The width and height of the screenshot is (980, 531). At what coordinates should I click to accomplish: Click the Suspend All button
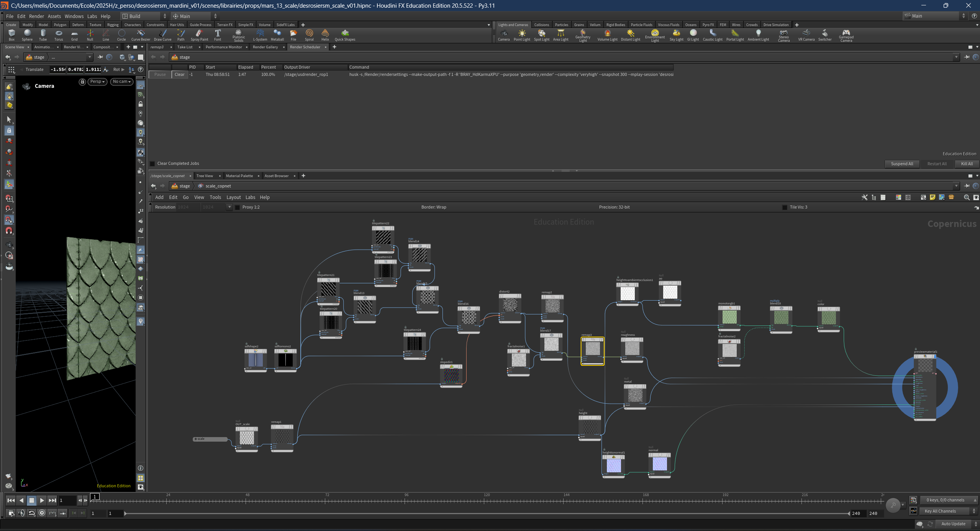coord(902,164)
